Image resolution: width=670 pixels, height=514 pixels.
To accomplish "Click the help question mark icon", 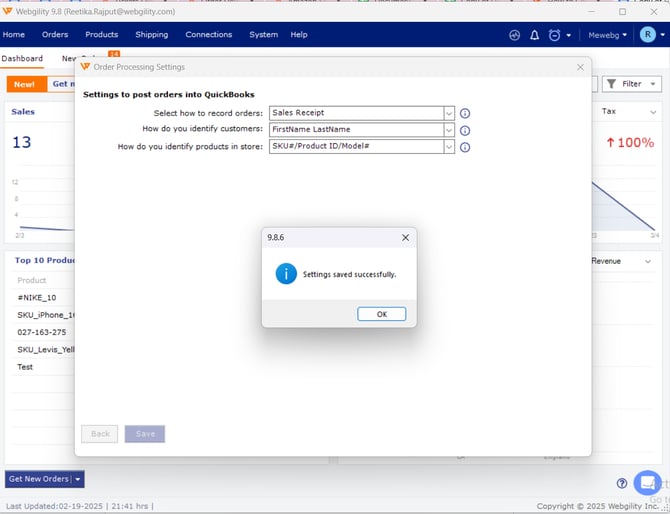I will (622, 483).
